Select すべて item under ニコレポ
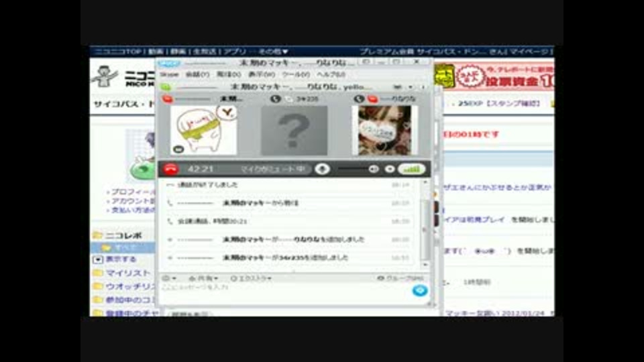The height and width of the screenshot is (362, 644). (125, 247)
